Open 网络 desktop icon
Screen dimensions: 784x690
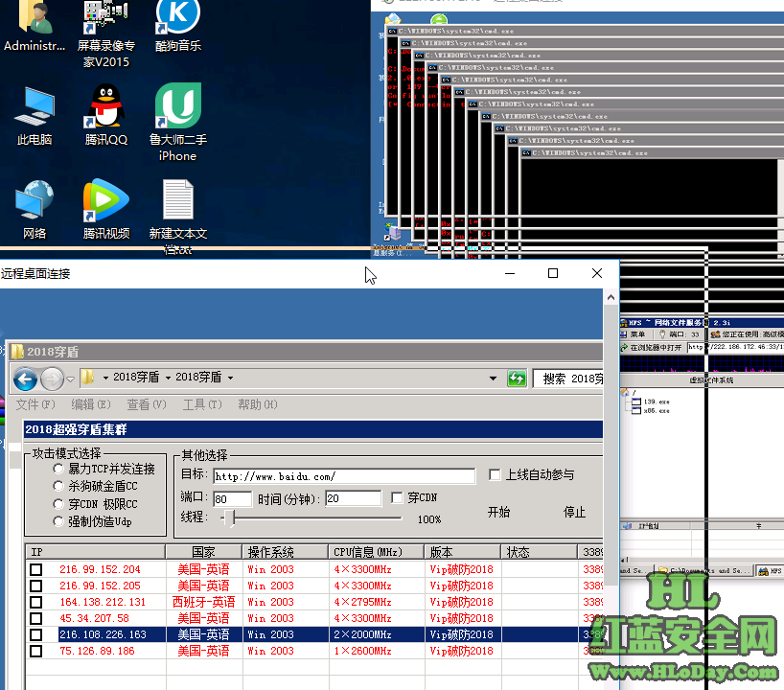[34, 210]
